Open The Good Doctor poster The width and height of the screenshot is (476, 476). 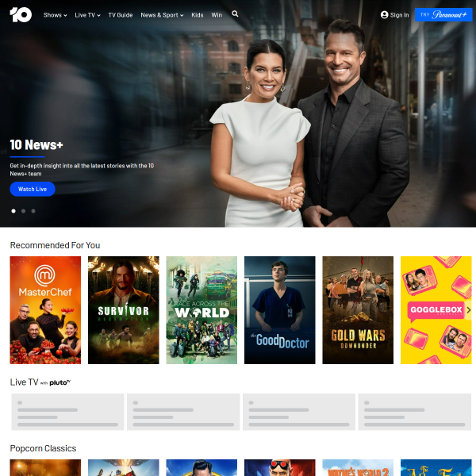tap(279, 309)
